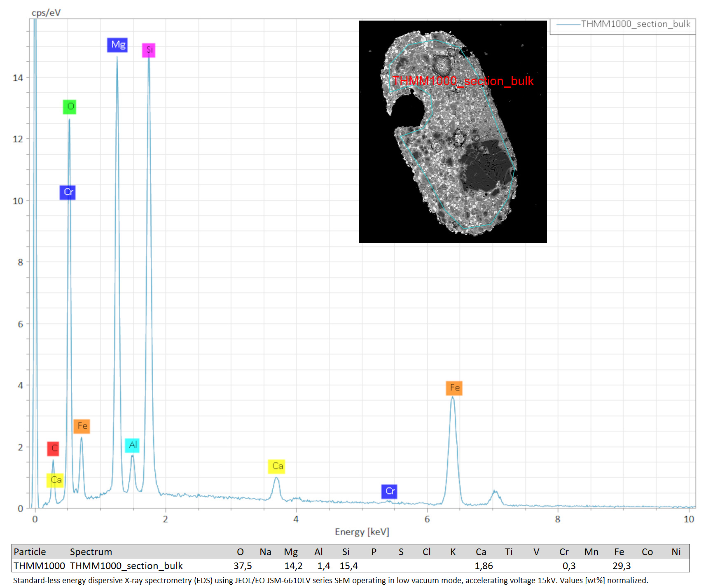The width and height of the screenshot is (706, 588).
Task: Click the blue Mg peak label
Action: tap(117, 45)
